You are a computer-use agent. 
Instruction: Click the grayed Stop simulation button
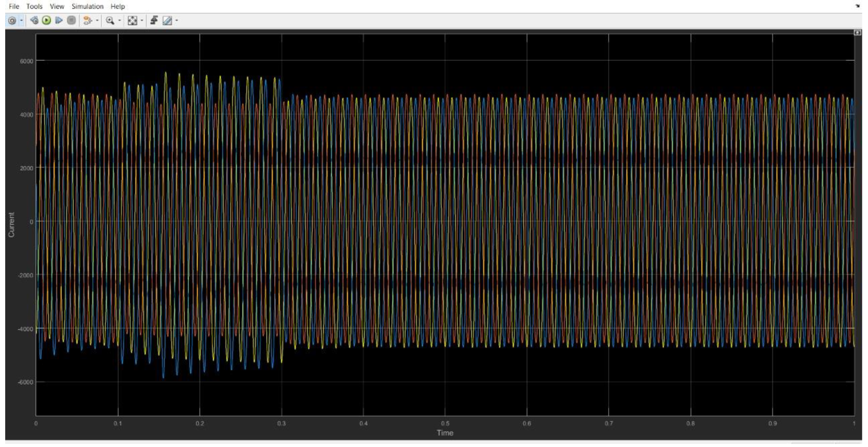(x=71, y=21)
